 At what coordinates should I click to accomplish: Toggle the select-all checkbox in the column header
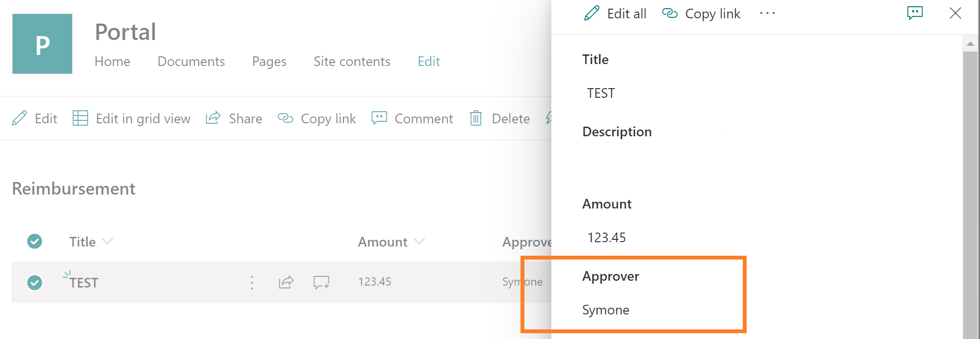(x=34, y=241)
